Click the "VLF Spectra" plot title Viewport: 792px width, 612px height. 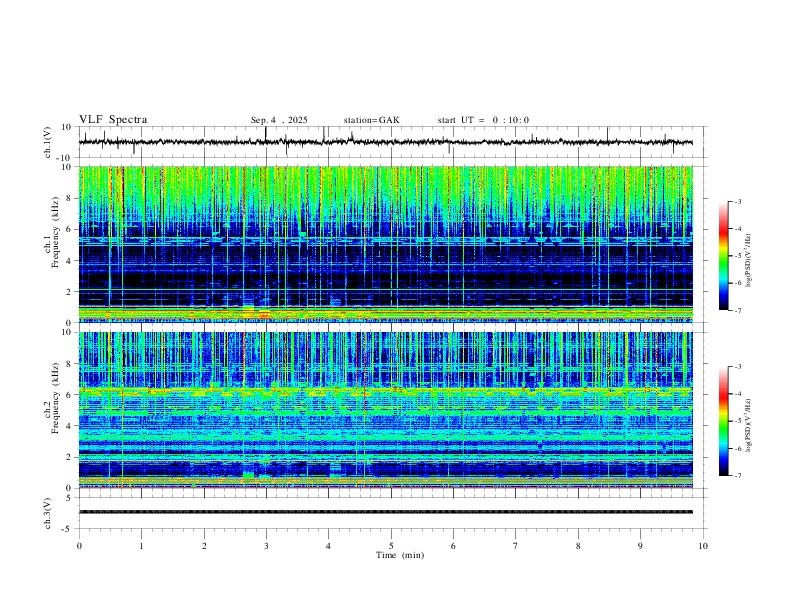[113, 120]
